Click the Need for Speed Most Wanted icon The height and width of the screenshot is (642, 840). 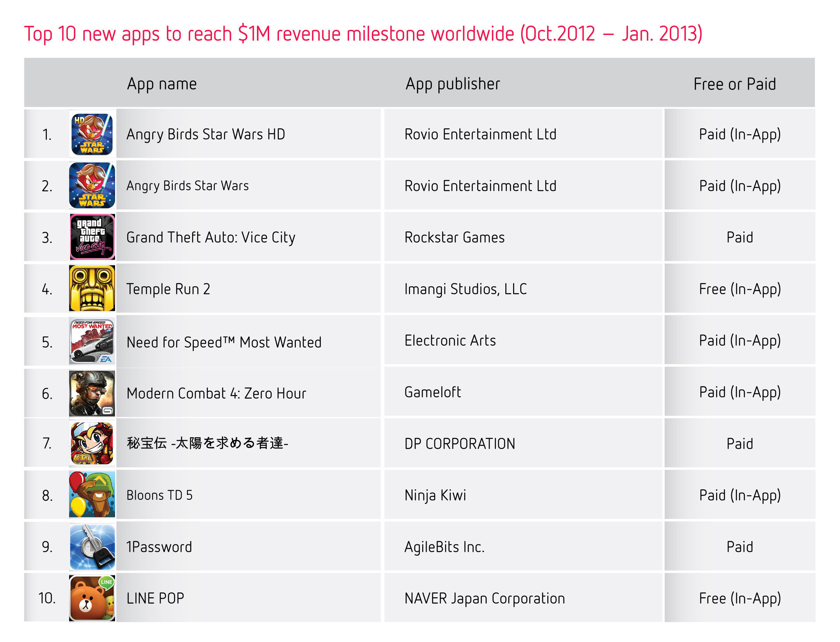click(x=92, y=341)
